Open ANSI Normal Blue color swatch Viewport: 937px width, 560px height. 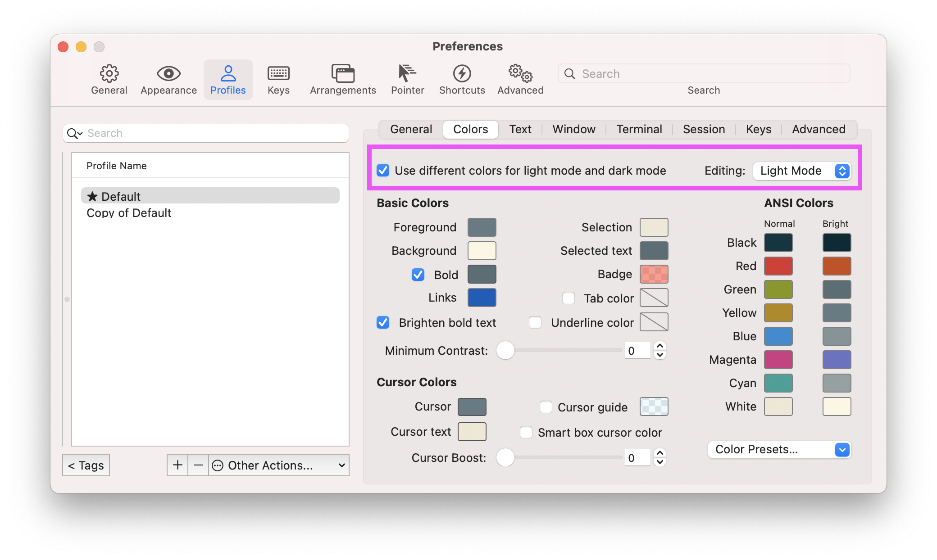[x=778, y=336]
